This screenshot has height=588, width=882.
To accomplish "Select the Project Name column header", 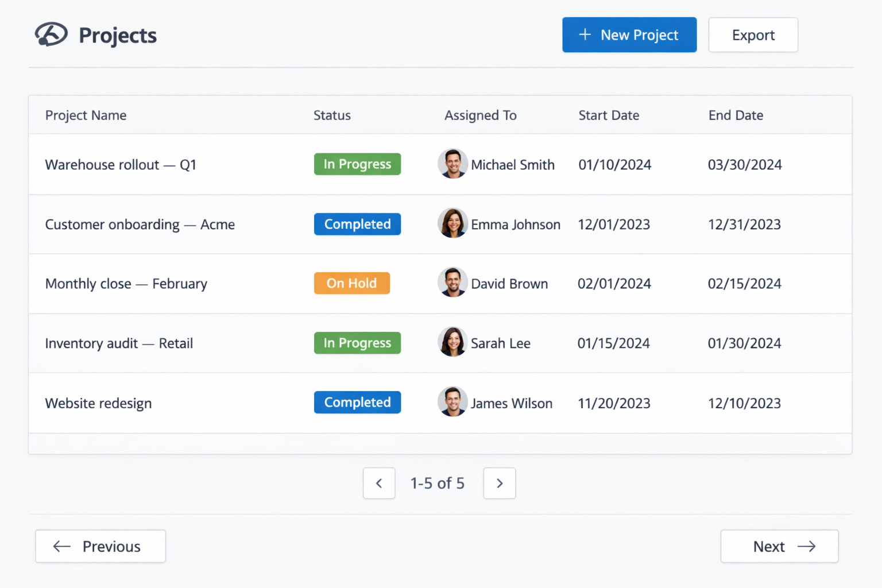I will (86, 115).
